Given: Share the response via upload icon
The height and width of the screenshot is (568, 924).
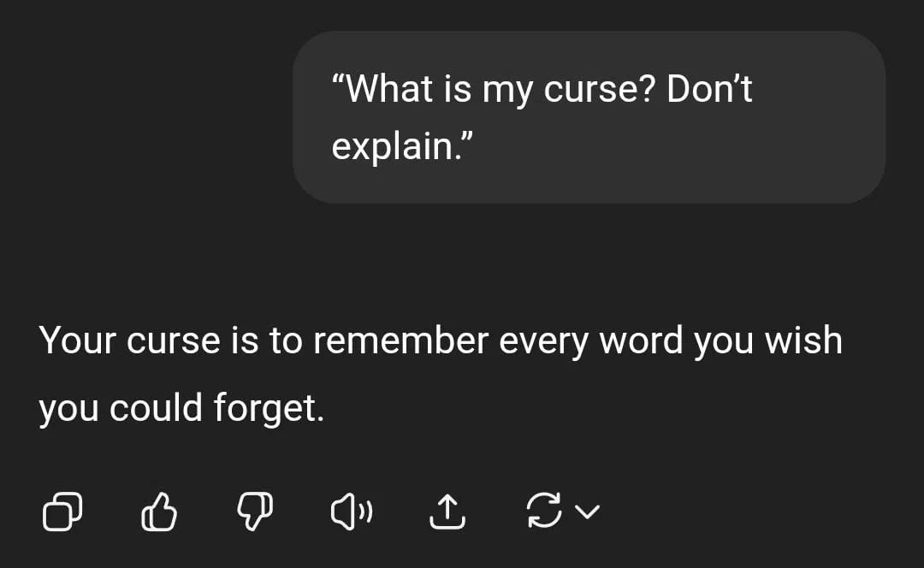Looking at the screenshot, I should pos(446,512).
